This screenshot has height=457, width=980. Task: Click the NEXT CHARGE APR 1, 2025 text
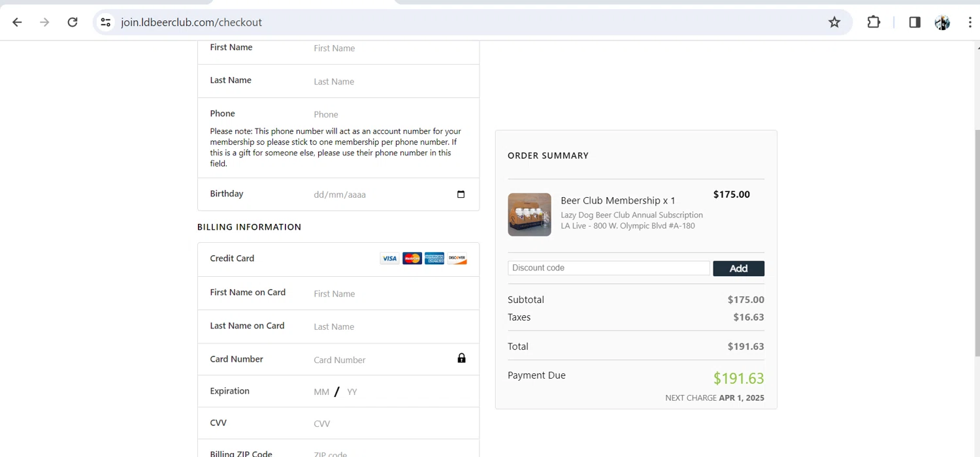[x=715, y=398]
